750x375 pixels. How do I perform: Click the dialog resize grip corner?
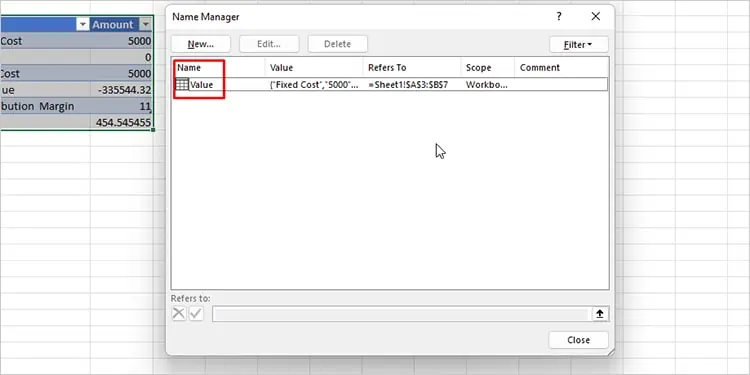(x=610, y=352)
